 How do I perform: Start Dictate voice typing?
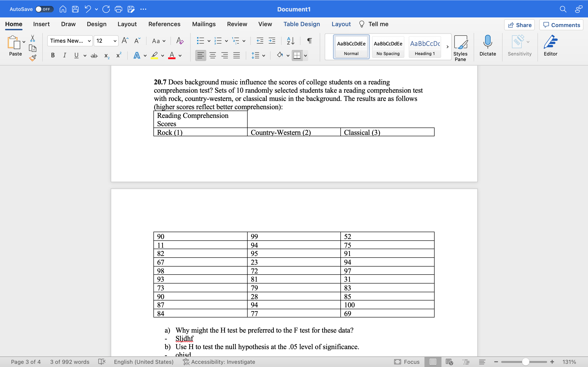[488, 46]
